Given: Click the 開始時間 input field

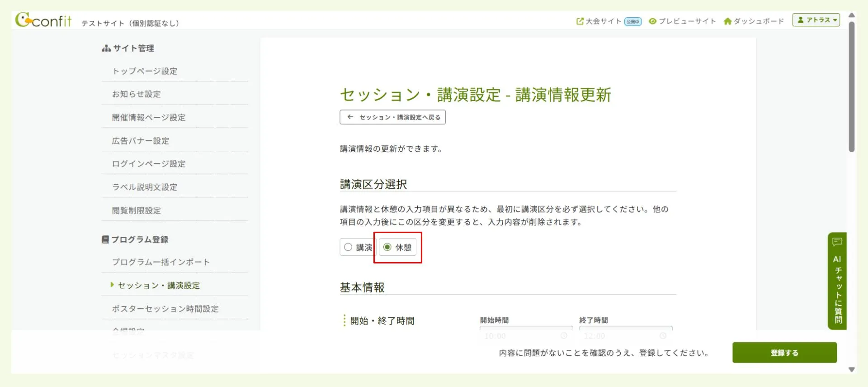Looking at the screenshot, I should tap(526, 335).
